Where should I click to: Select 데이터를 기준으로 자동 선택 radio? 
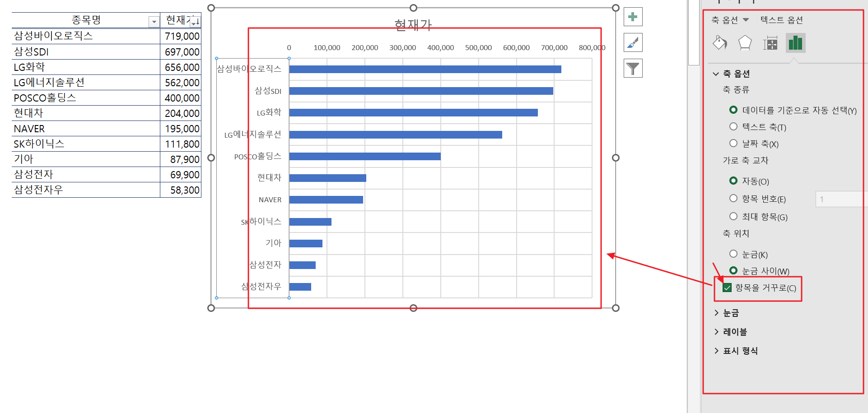pos(733,110)
